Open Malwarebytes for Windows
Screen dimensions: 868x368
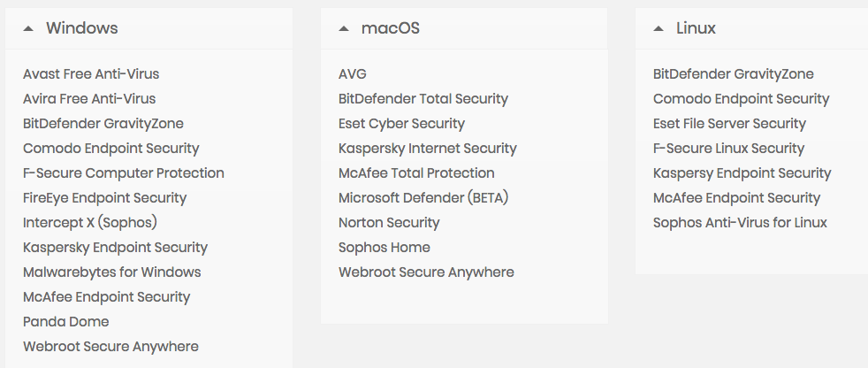(x=112, y=272)
